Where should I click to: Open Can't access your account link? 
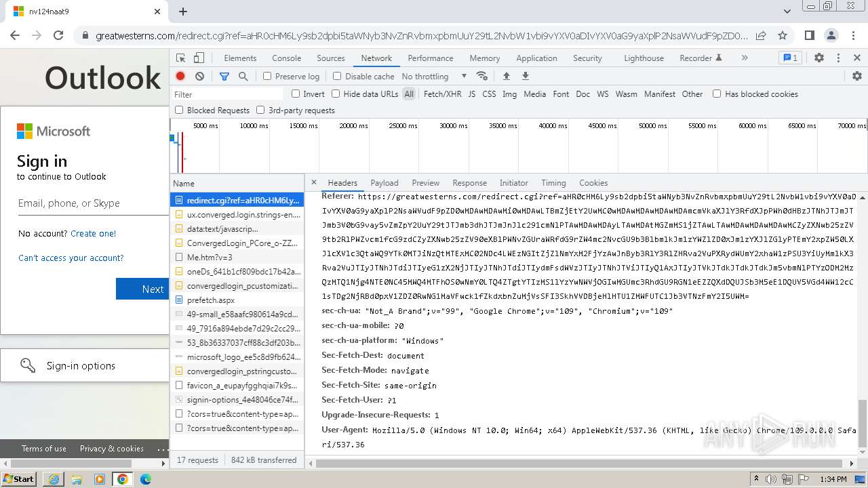coord(71,258)
